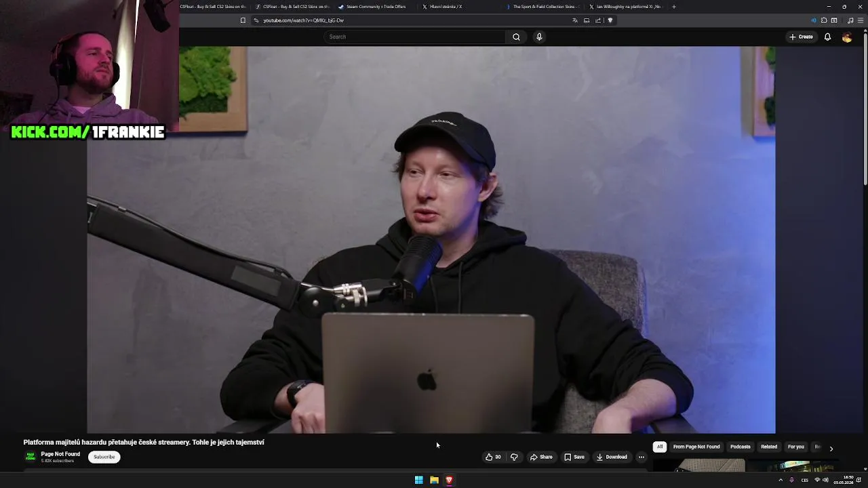Subscribe to Page Not Found
The width and height of the screenshot is (868, 488).
(x=104, y=457)
